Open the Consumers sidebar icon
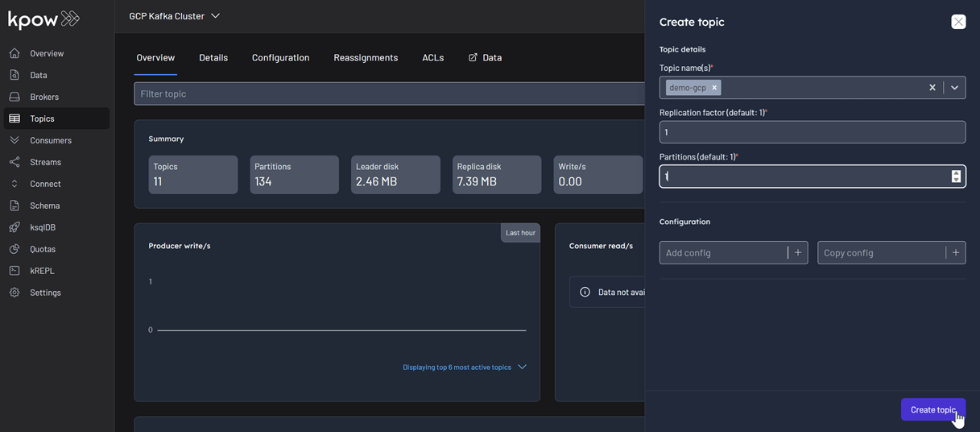Viewport: 980px width, 432px height. (x=14, y=140)
